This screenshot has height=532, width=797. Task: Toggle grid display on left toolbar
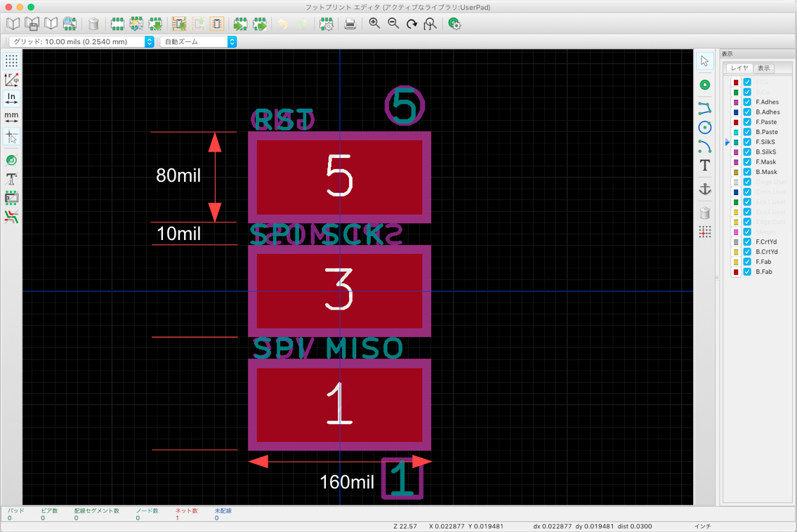click(x=11, y=61)
